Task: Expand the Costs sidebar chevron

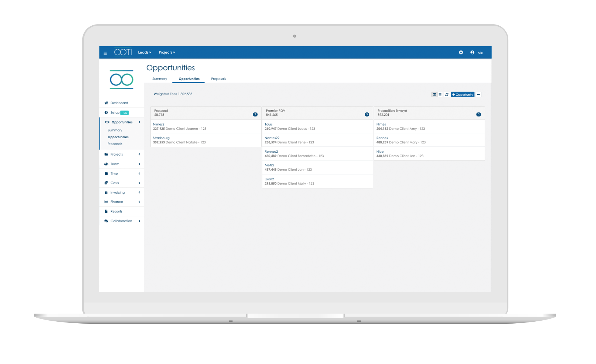Action: pos(139,183)
